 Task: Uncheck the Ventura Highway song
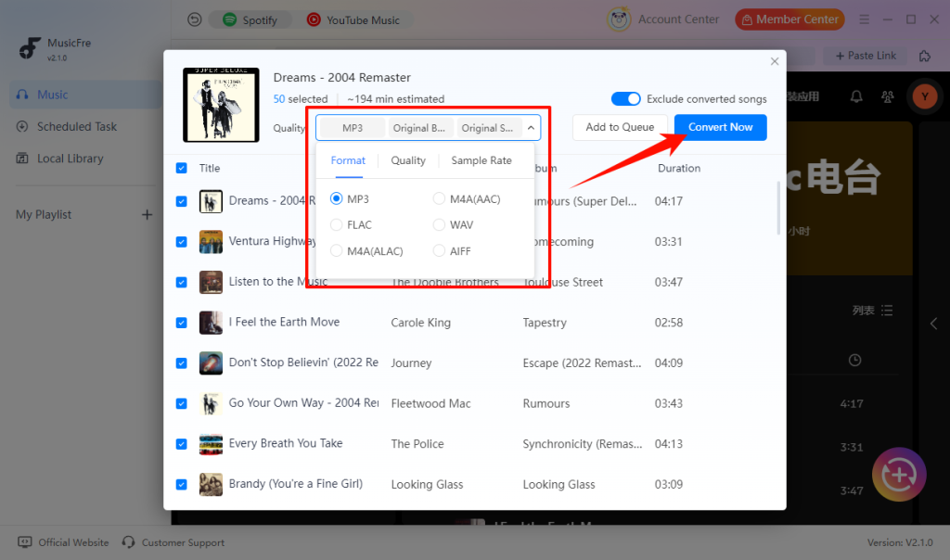coord(181,242)
